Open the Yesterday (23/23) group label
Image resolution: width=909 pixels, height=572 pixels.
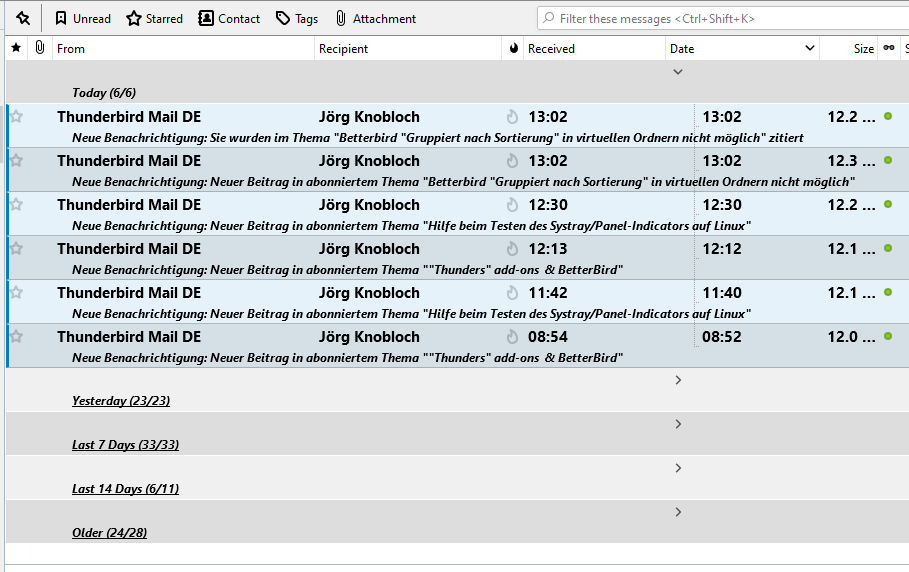pyautogui.click(x=121, y=400)
